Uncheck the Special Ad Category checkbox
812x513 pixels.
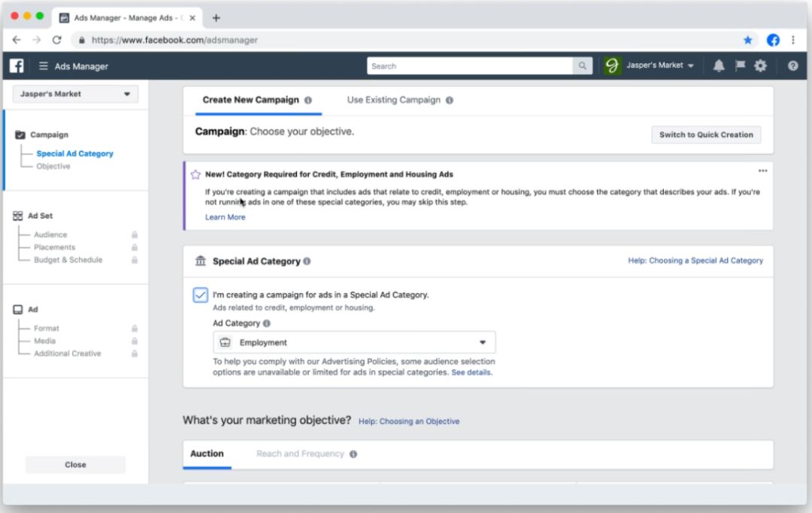tap(200, 295)
